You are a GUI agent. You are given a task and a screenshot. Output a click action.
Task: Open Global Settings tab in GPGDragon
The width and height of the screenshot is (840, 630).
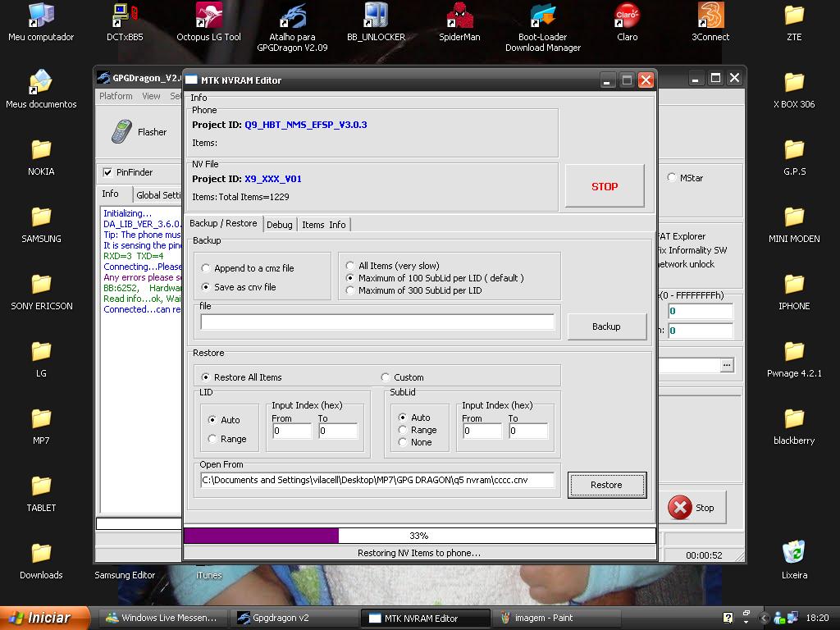point(158,195)
